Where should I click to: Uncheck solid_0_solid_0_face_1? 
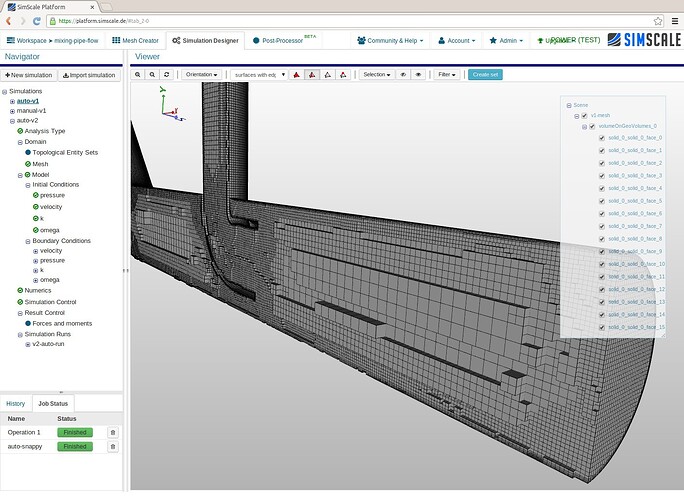602,151
